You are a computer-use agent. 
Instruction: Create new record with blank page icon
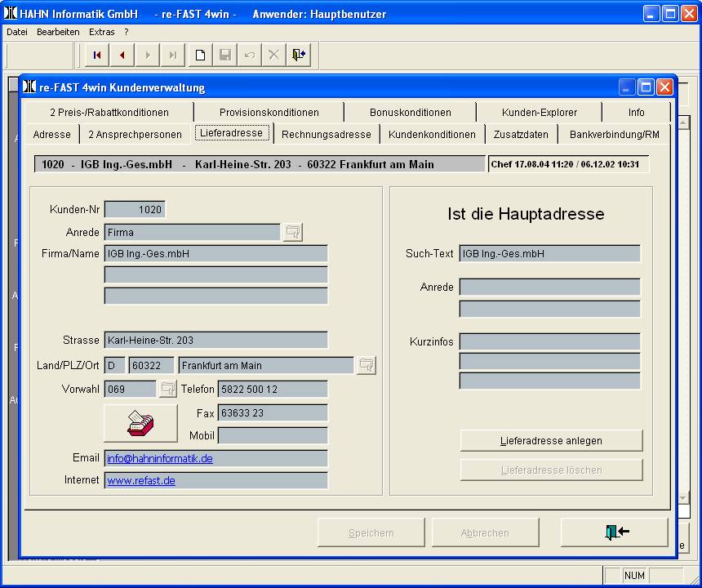pyautogui.click(x=200, y=55)
